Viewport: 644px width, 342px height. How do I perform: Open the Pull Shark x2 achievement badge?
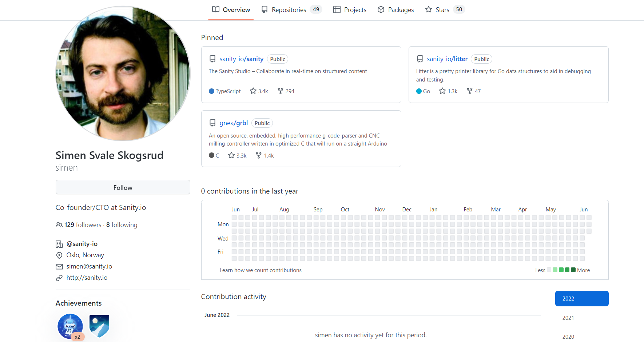(70, 326)
